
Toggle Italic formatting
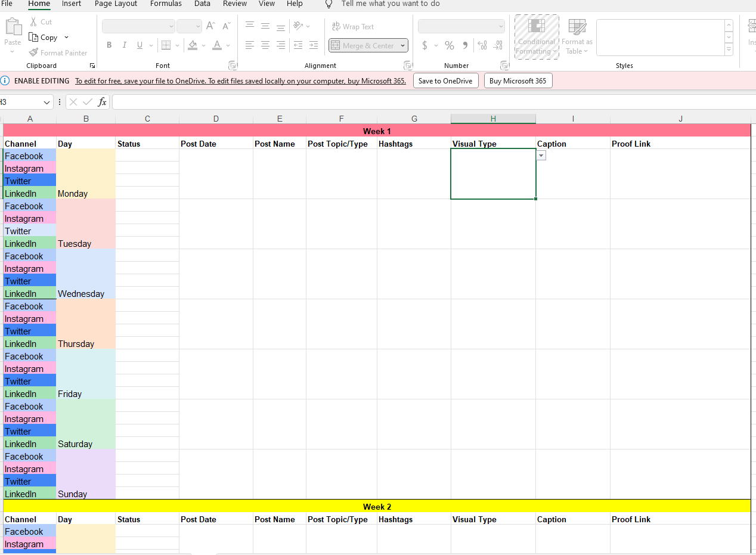click(125, 45)
